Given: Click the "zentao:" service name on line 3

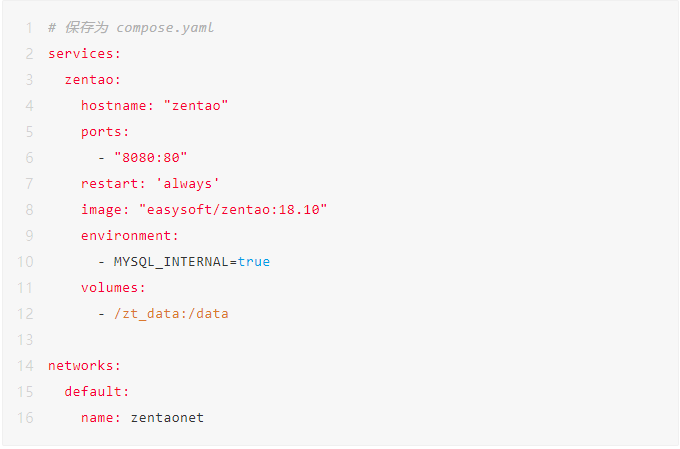Looking at the screenshot, I should click(93, 79).
